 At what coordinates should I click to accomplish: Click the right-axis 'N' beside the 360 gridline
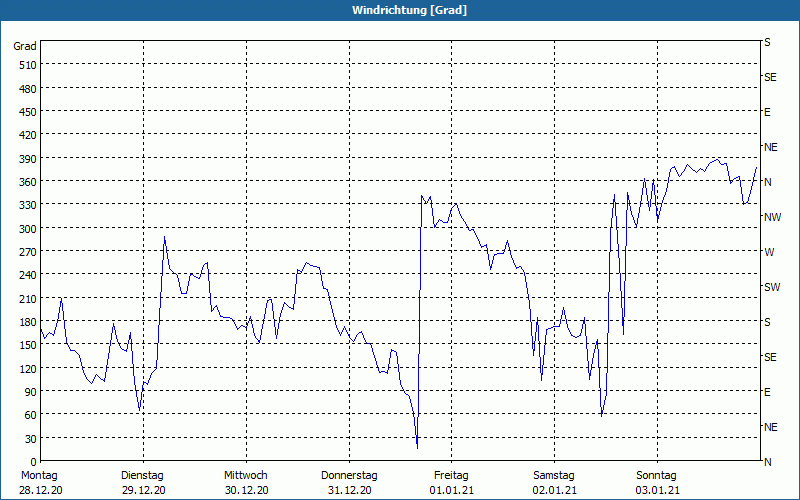point(767,182)
